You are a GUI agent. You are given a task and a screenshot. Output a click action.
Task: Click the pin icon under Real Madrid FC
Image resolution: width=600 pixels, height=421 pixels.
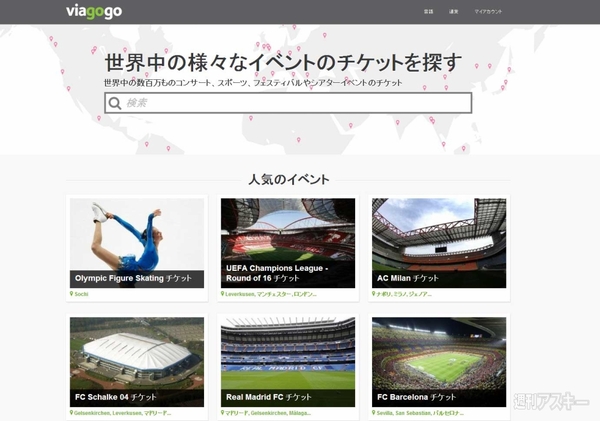223,413
